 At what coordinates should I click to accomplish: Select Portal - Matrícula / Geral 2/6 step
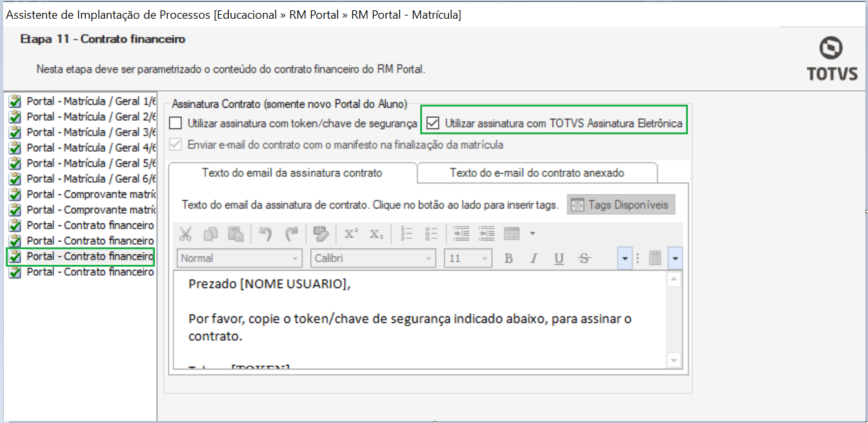coord(82,117)
